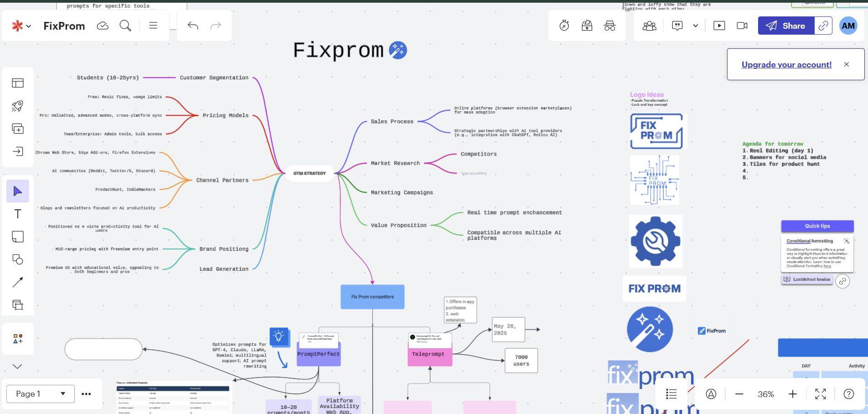Toggle the outline list panel icon
The height and width of the screenshot is (414, 868).
point(671,394)
